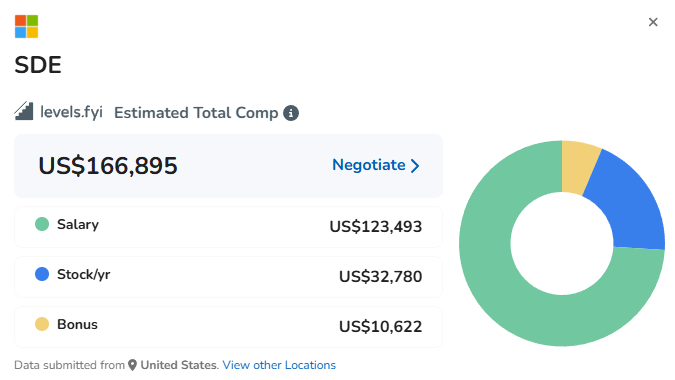Close the compensation popup
The image size is (675, 380).
653,22
